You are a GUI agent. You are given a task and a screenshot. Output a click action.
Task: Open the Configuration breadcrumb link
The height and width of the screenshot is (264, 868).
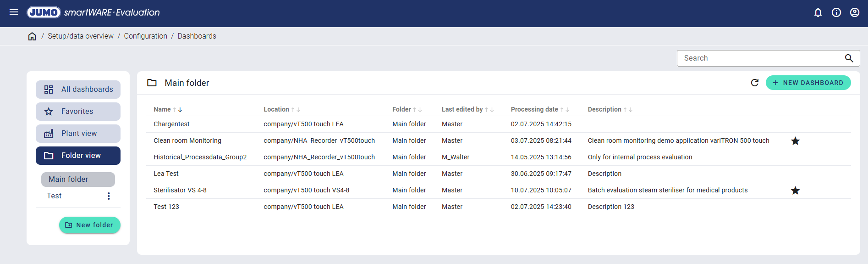coord(145,36)
